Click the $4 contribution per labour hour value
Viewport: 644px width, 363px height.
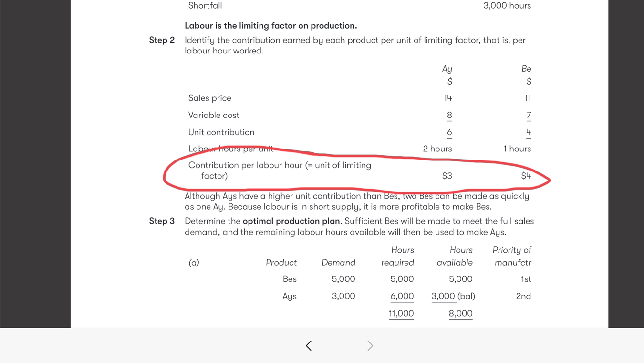526,176
